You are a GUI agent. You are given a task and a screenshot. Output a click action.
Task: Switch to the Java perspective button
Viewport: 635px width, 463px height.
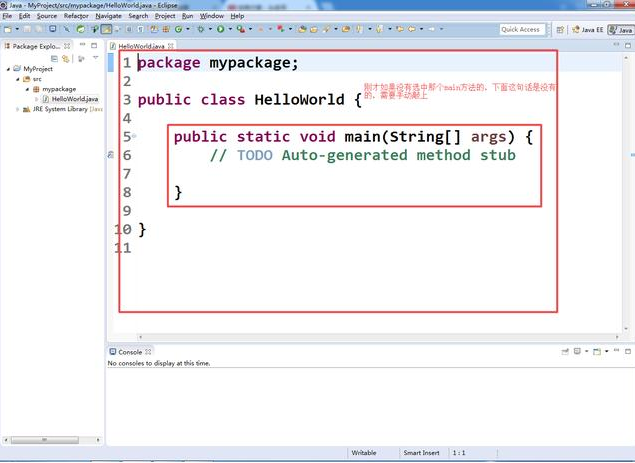[x=621, y=30]
